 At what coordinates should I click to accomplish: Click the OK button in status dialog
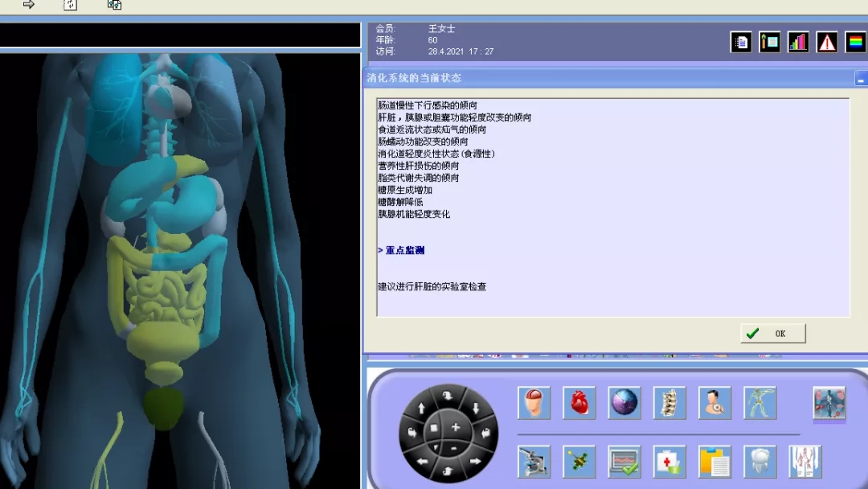click(772, 334)
